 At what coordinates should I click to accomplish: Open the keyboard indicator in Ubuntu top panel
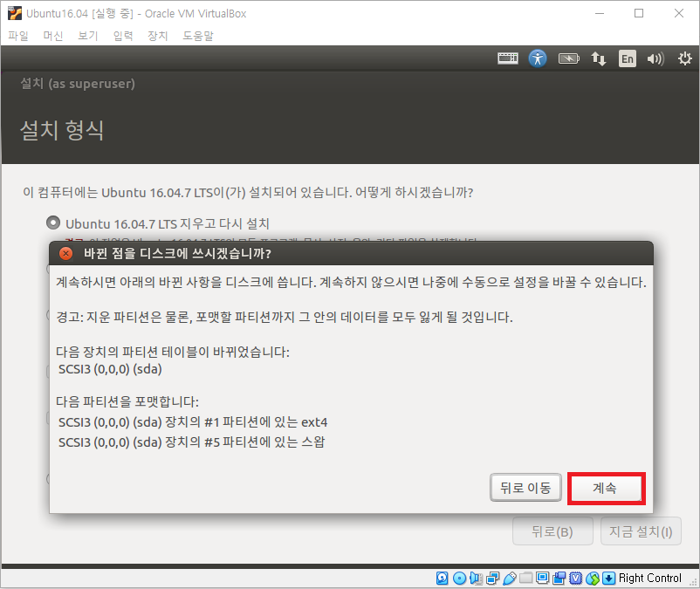[508, 58]
